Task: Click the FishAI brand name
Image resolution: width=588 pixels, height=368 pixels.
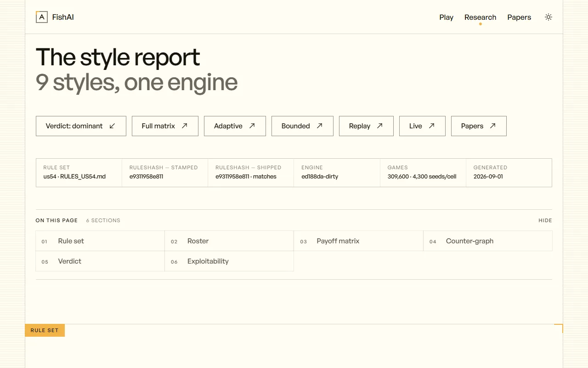Action: (63, 17)
